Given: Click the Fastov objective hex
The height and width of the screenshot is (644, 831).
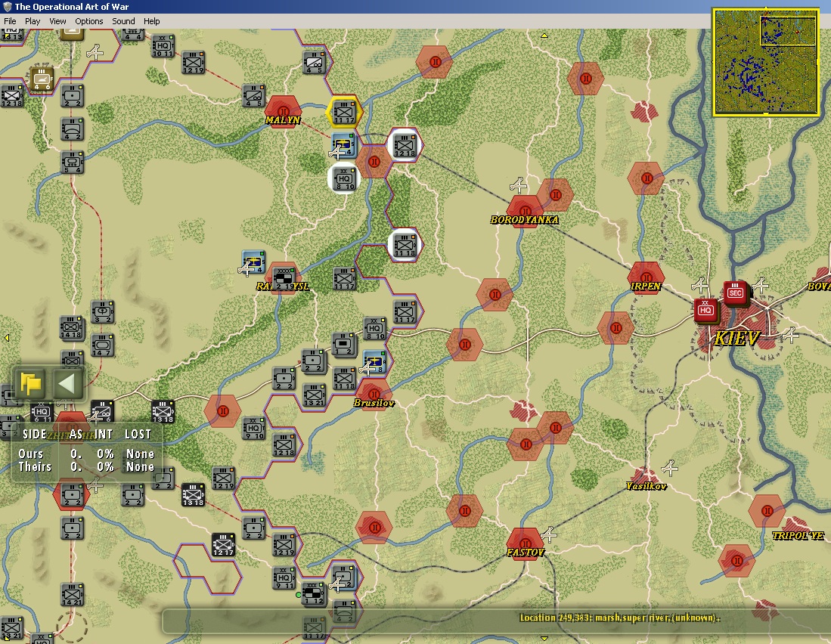Looking at the screenshot, I should 526,543.
